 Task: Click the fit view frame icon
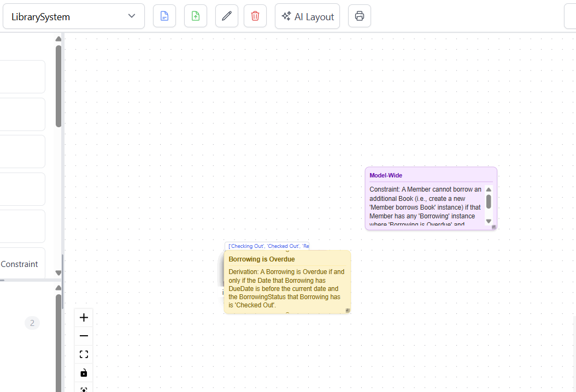[x=84, y=355]
